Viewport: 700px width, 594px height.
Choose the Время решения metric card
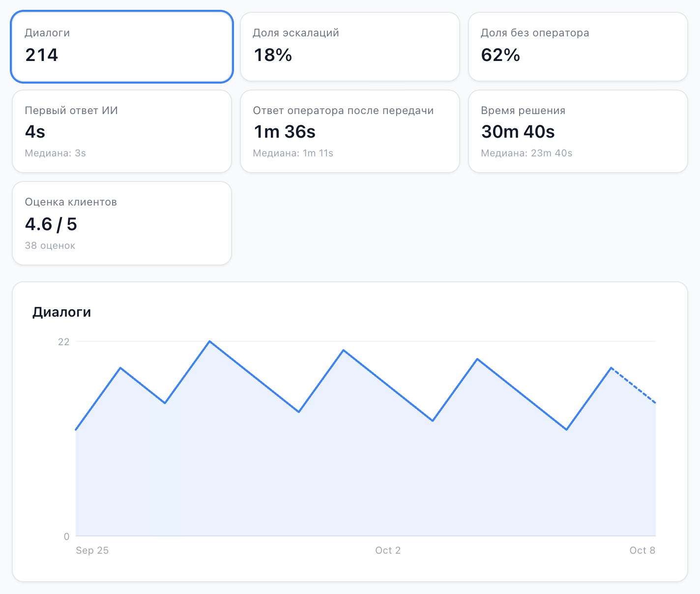(x=578, y=131)
